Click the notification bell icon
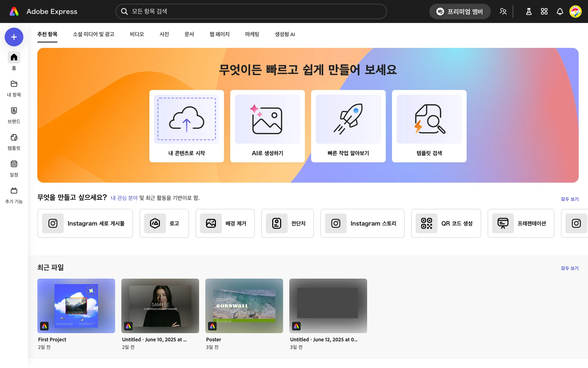 tap(560, 12)
